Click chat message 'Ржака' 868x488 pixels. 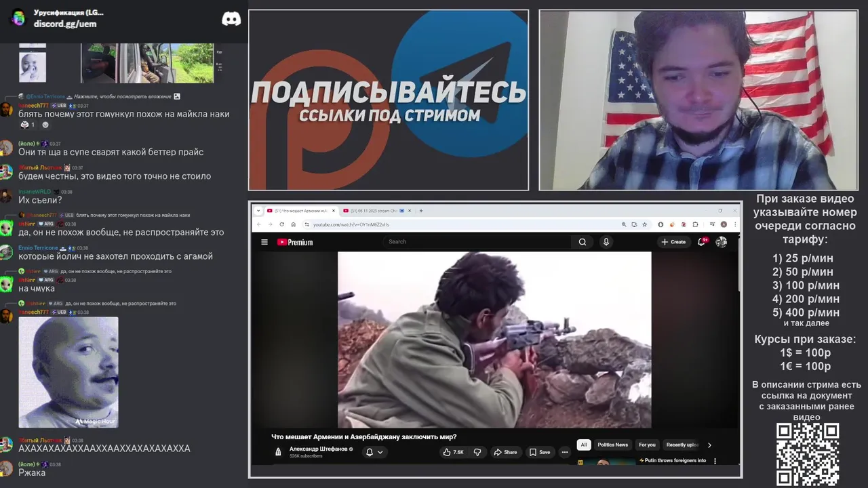point(32,472)
